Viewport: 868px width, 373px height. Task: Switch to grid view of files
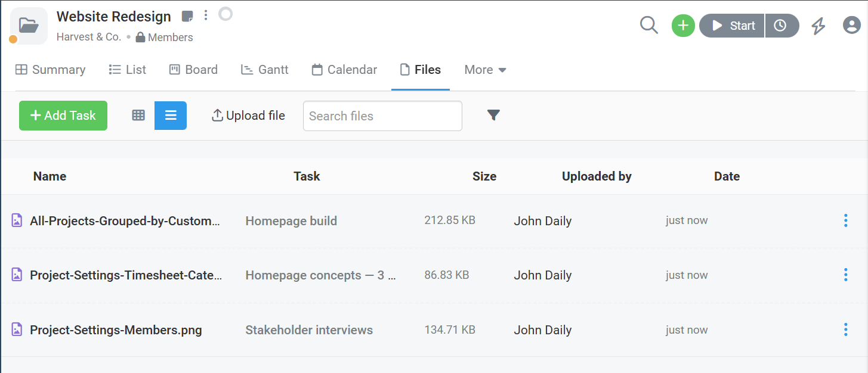click(138, 116)
